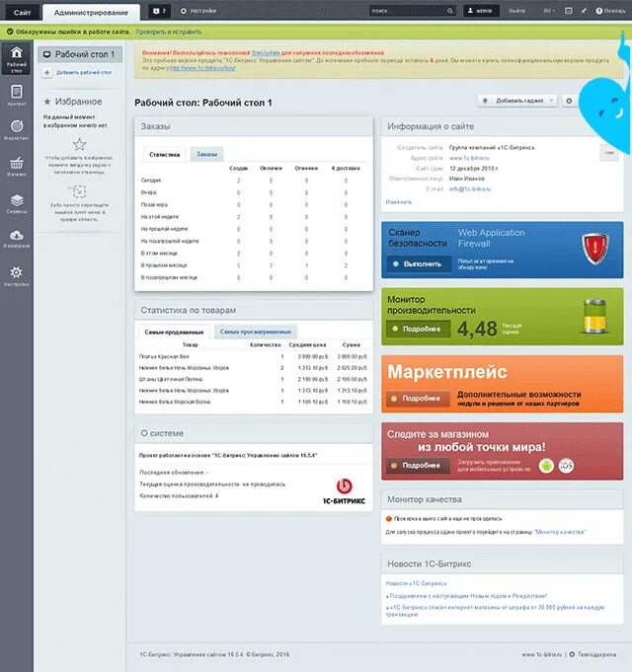
Task: Click the Статистика по товарам header
Action: tap(254, 310)
